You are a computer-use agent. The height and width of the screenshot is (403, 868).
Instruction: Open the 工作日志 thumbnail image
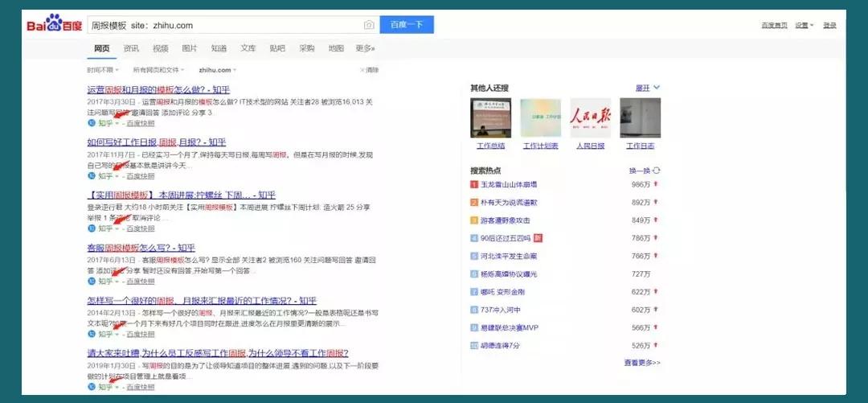[640, 117]
